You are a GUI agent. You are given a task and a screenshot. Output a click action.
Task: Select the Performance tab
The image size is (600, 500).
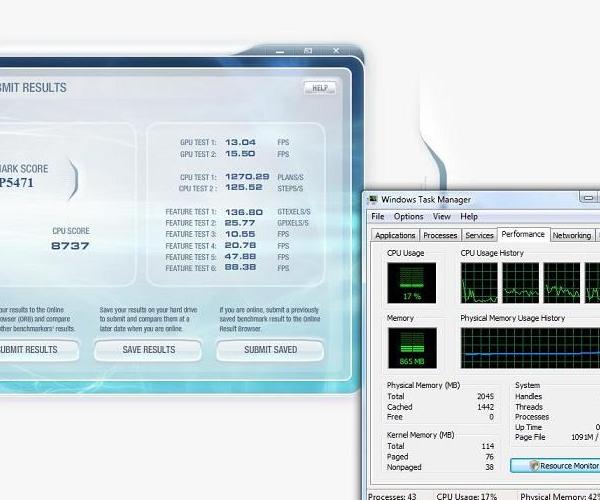click(523, 234)
